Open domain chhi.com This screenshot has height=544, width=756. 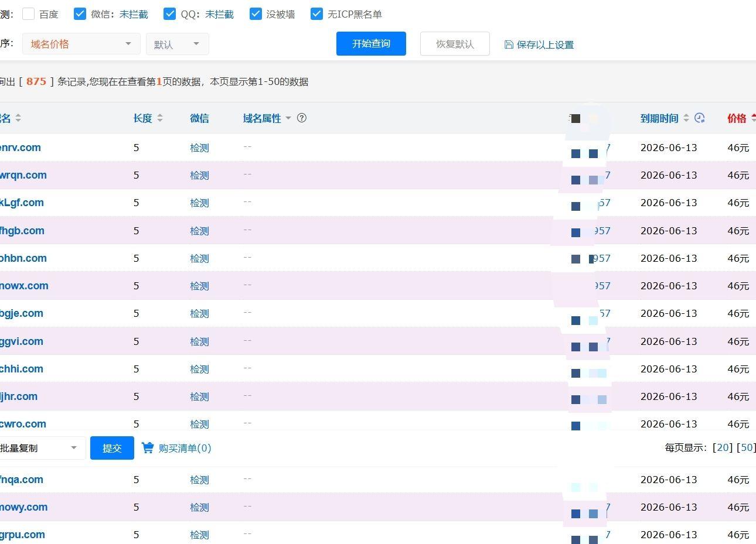(22, 369)
